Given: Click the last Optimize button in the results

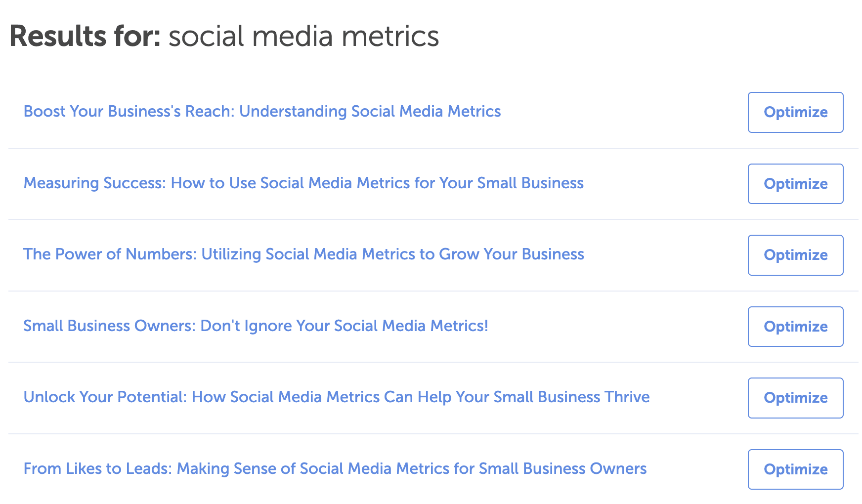Looking at the screenshot, I should (x=795, y=469).
